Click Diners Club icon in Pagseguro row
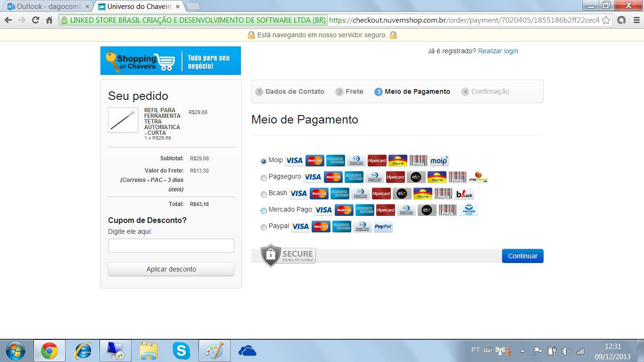Image resolution: width=644 pixels, height=362 pixels. coord(375,177)
